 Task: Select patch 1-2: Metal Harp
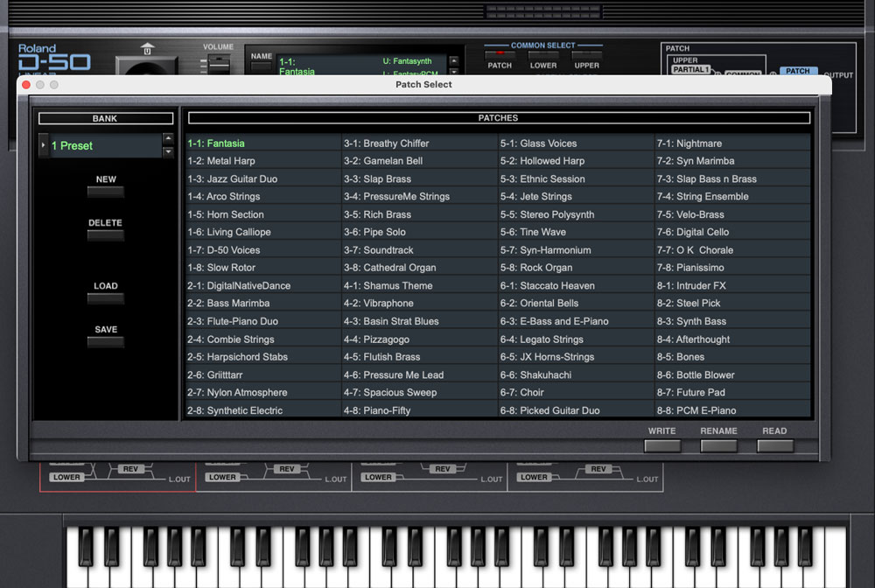click(x=262, y=161)
